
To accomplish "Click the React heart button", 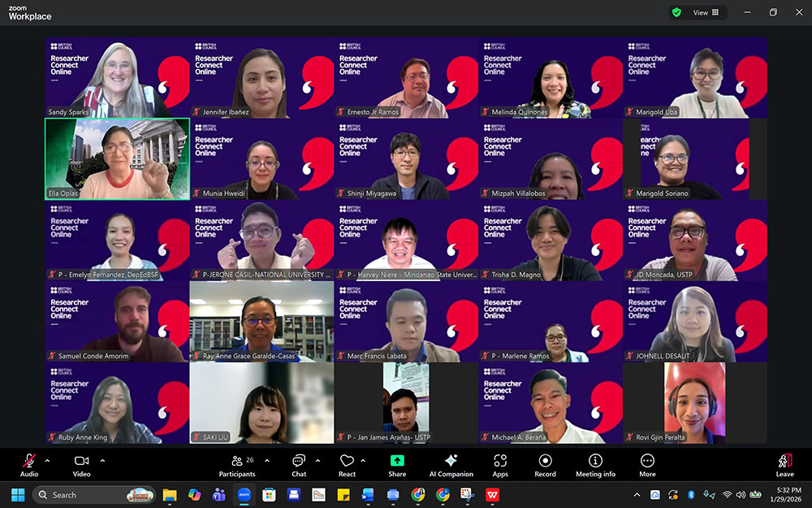I will [x=347, y=463].
